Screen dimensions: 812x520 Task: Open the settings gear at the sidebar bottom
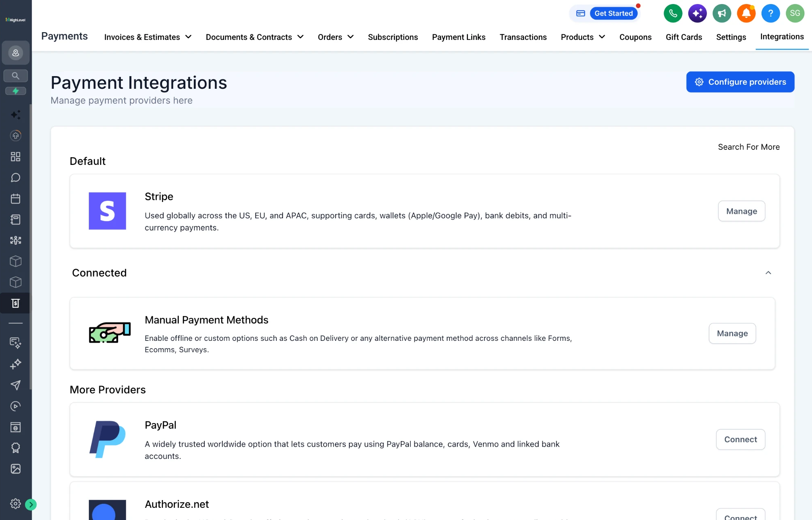point(15,504)
